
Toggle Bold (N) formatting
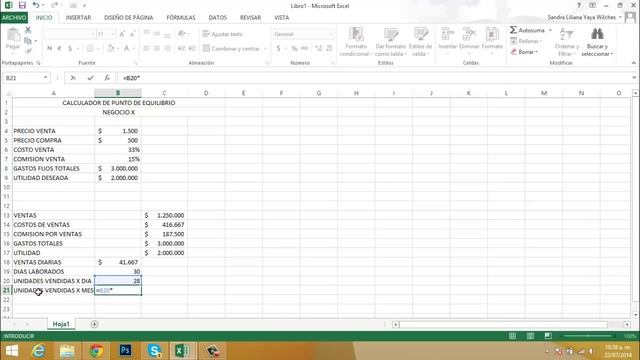[x=49, y=49]
